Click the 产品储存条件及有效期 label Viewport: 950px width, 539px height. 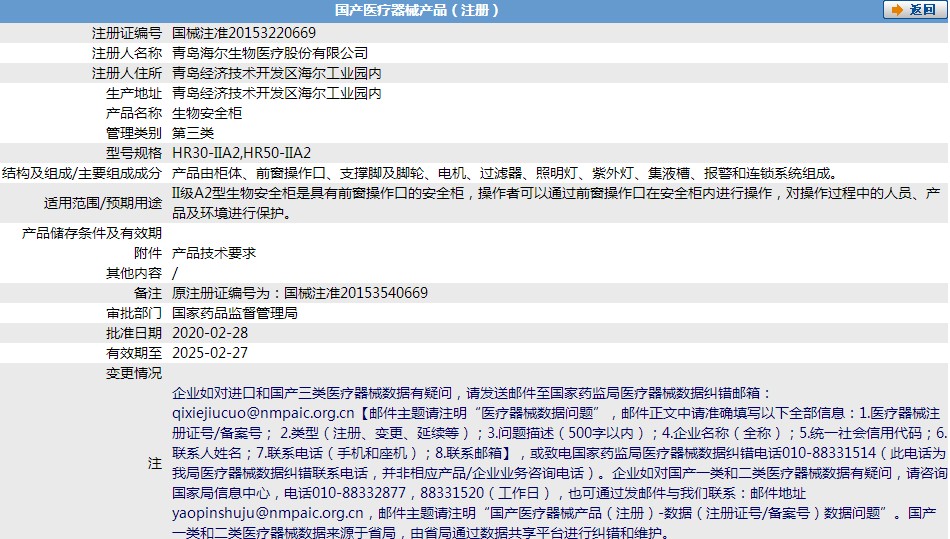tap(92, 233)
